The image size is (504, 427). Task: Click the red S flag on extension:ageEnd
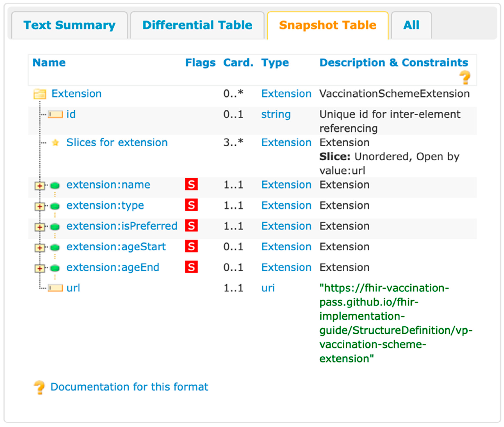click(191, 267)
